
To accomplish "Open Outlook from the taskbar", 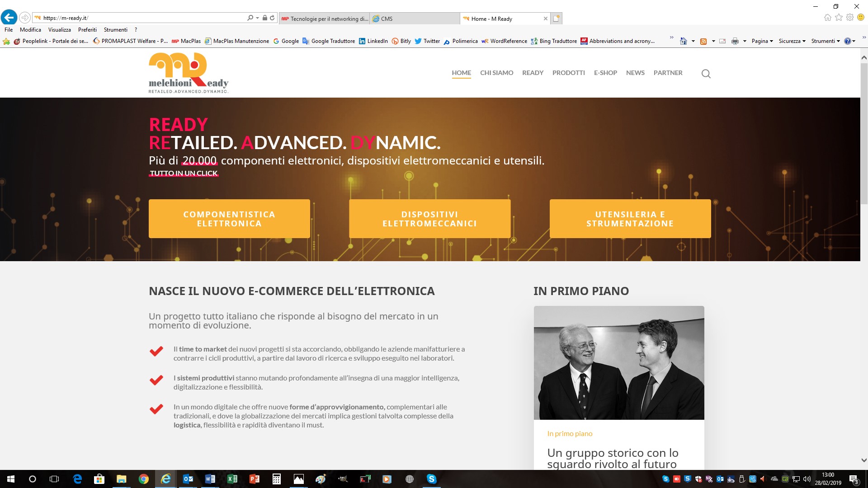I will pos(188,479).
